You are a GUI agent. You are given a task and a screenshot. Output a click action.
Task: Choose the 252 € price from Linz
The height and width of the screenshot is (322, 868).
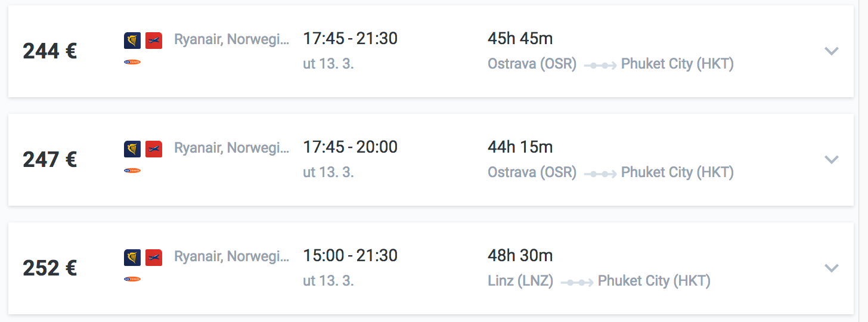tap(50, 268)
